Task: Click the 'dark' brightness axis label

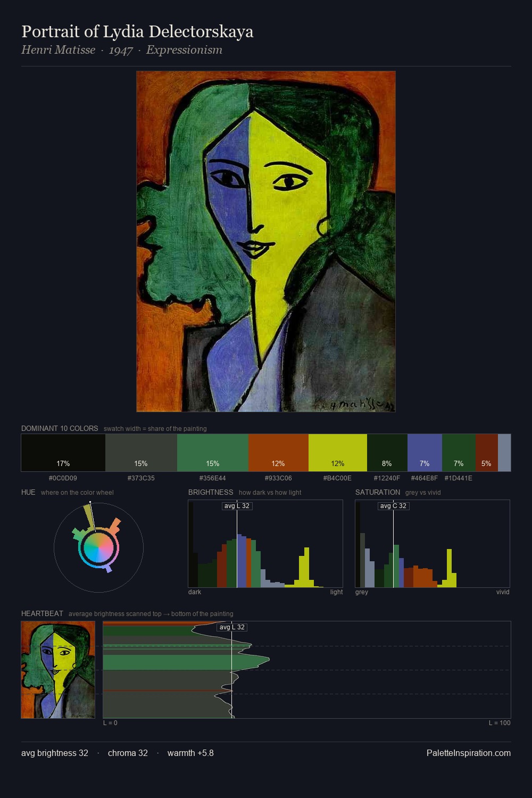Action: pos(195,592)
